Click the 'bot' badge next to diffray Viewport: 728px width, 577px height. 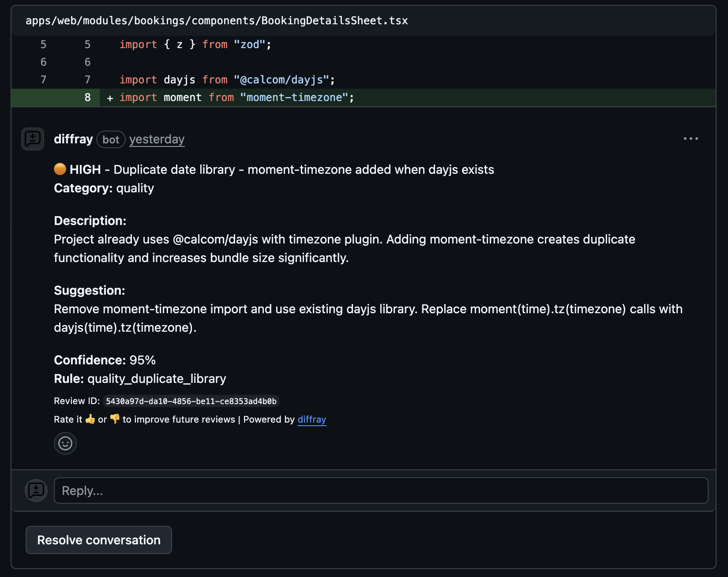111,139
